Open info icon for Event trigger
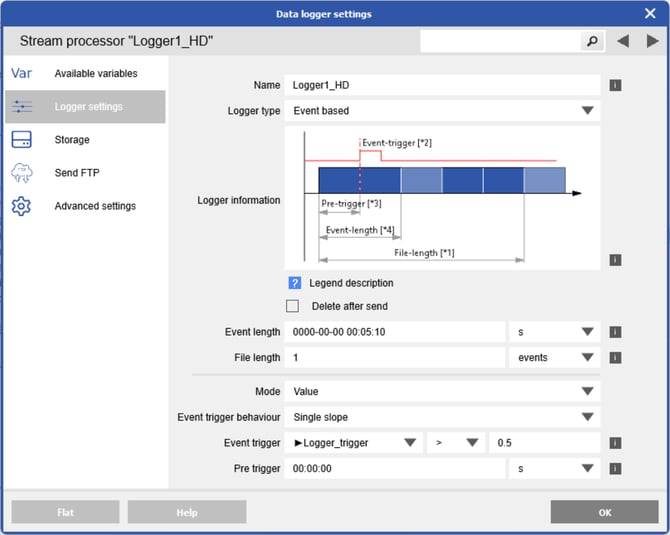The height and width of the screenshot is (535, 670). coord(615,443)
